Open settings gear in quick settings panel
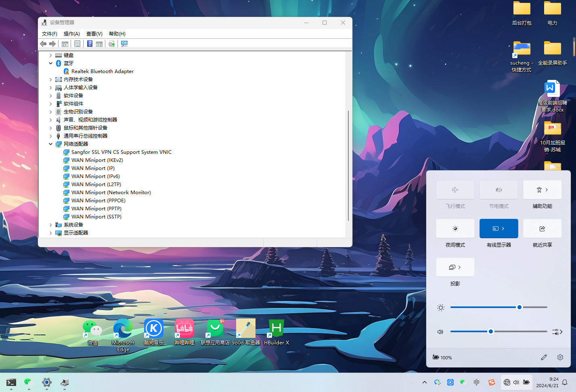Screen dimensions: 576x392 pos(560,357)
